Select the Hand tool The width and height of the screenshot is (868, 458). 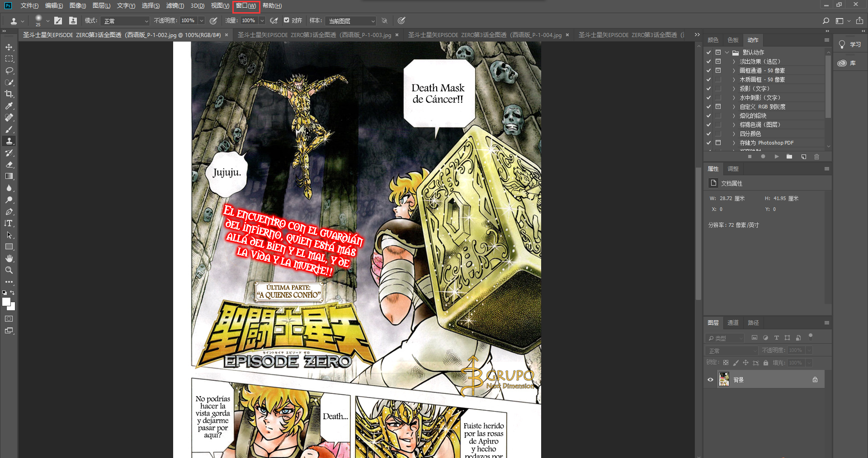click(9, 258)
